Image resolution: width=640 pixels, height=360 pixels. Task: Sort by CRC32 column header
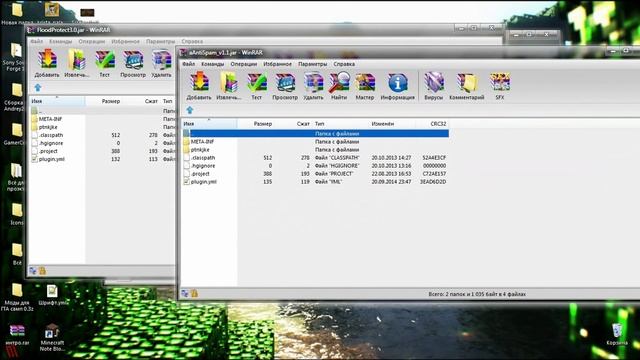pos(438,124)
